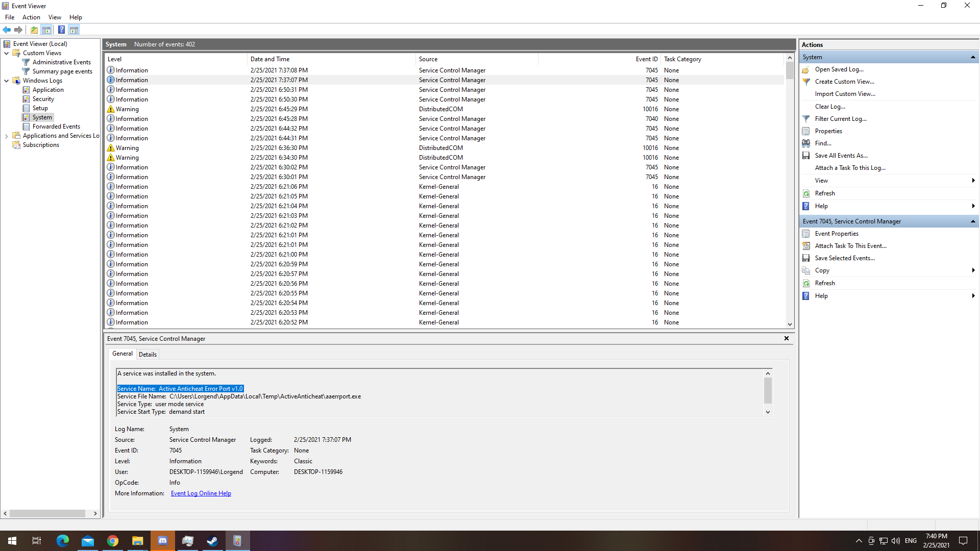Click Clear Log action
The height and width of the screenshot is (551, 980).
pyautogui.click(x=829, y=107)
